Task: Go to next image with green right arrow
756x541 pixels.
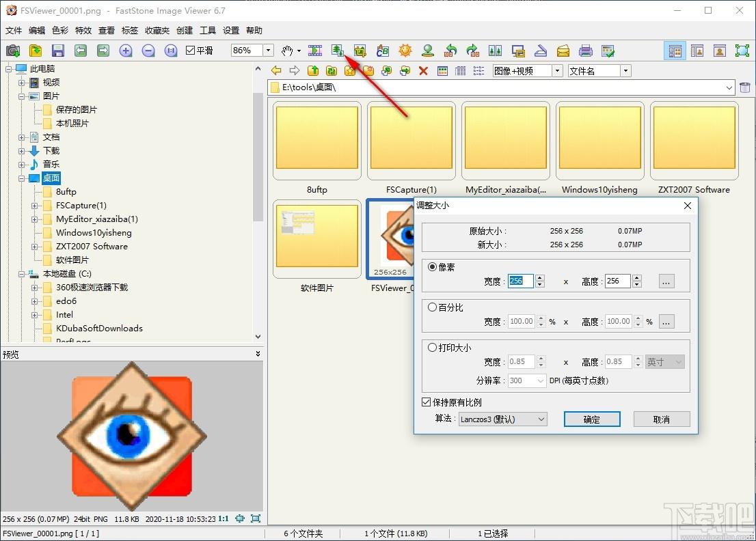Action: pyautogui.click(x=103, y=51)
